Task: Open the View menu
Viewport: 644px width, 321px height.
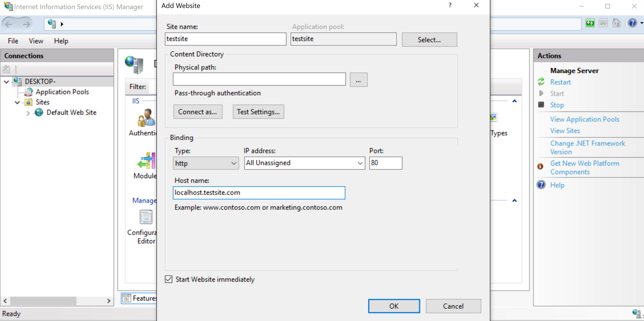Action: (x=36, y=41)
